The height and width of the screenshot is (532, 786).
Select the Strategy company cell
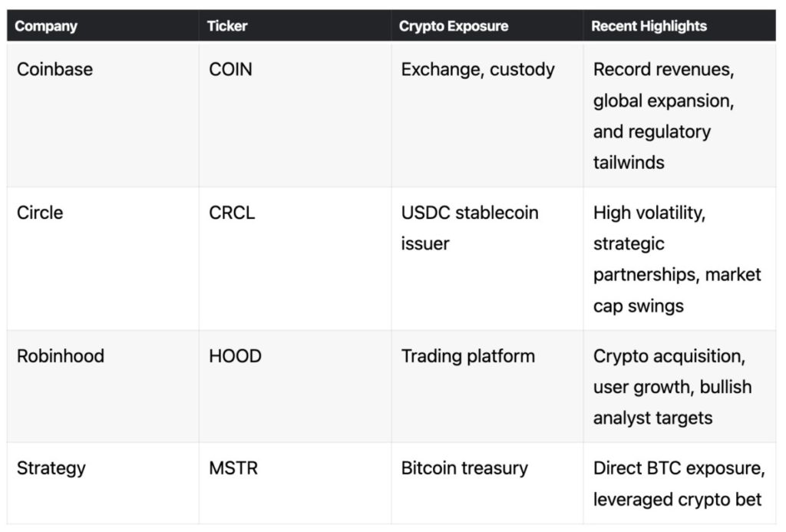tap(51, 468)
